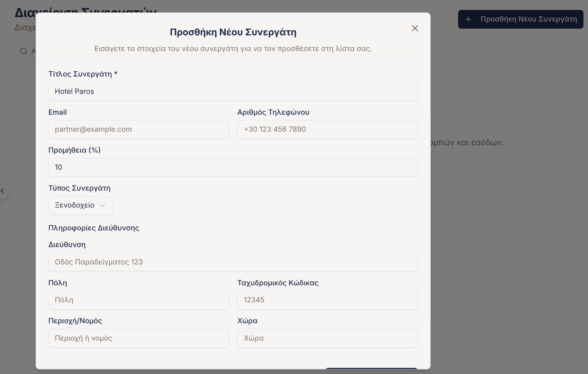Screen dimensions: 588x374
Task: Click the search magnifier icon behind the dialog
Action: point(23,51)
